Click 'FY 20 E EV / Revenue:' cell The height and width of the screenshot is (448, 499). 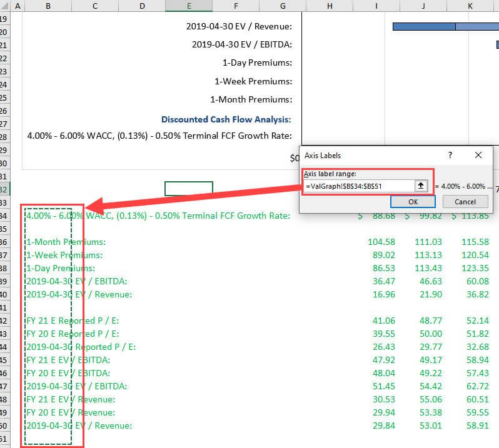[71, 412]
